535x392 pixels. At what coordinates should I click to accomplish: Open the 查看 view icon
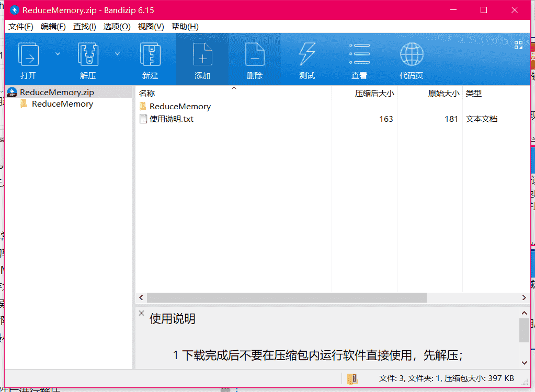tap(359, 54)
